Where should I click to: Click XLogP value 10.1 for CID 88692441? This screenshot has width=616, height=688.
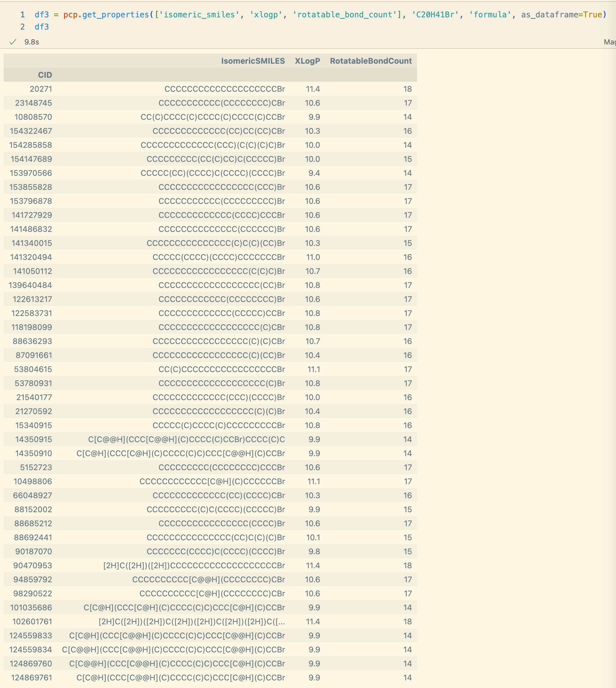313,538
